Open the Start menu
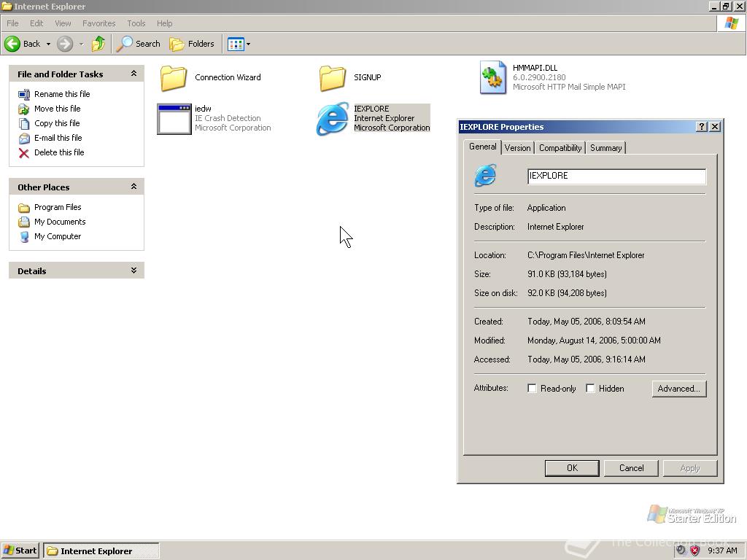The width and height of the screenshot is (747, 560). 20,551
